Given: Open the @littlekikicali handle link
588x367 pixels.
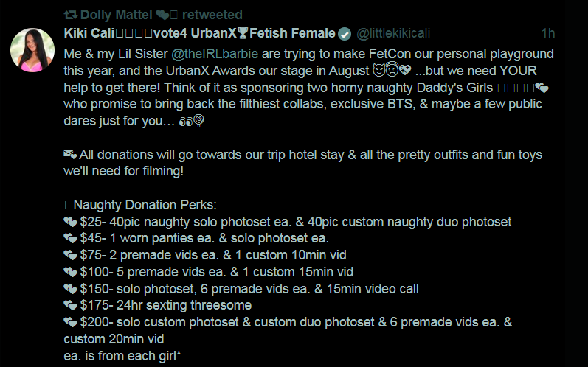Looking at the screenshot, I should pos(393,33).
